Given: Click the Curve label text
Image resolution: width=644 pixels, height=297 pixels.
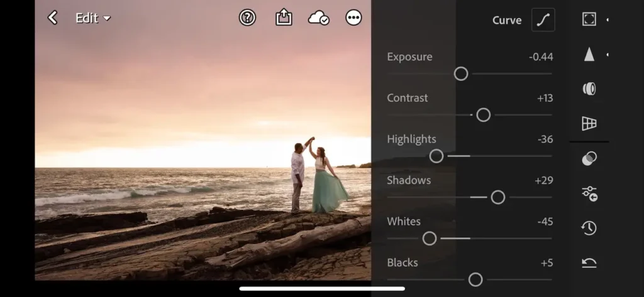Looking at the screenshot, I should coord(507,20).
